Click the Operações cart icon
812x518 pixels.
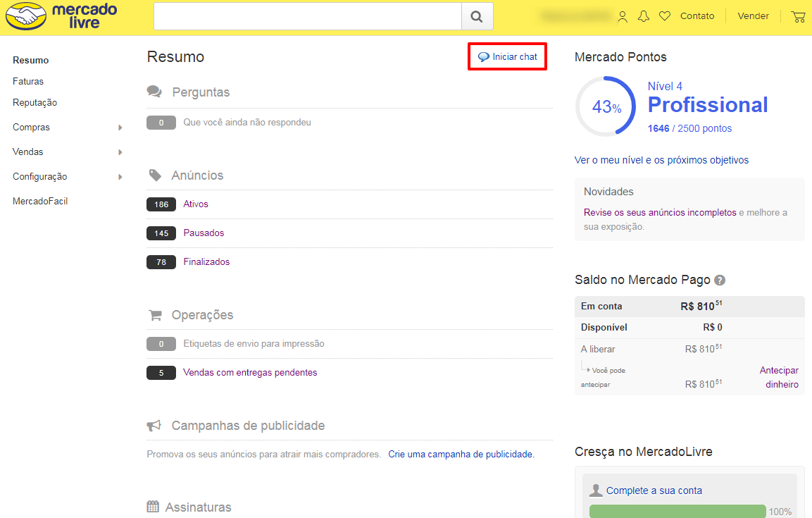click(155, 315)
